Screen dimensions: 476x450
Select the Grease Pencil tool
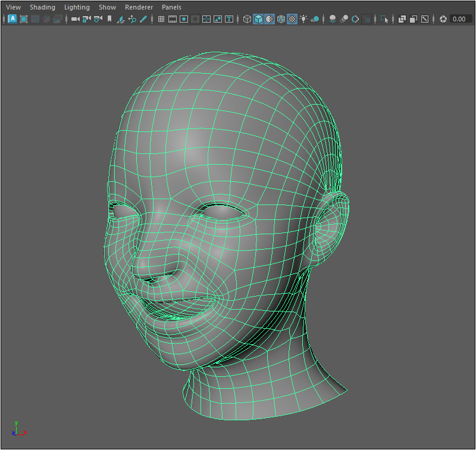tap(143, 19)
